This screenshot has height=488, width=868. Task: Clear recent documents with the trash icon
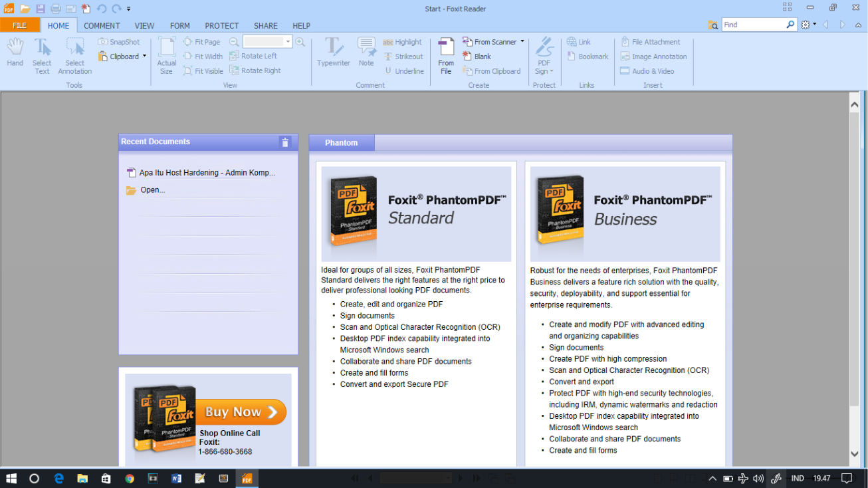pyautogui.click(x=285, y=142)
